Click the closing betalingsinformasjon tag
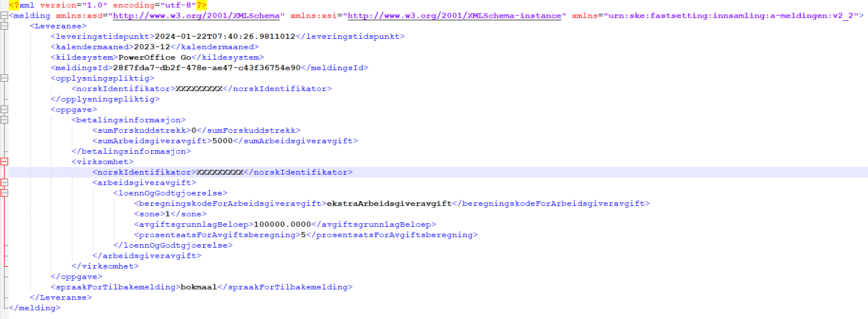This screenshot has height=319, width=868. (x=131, y=151)
